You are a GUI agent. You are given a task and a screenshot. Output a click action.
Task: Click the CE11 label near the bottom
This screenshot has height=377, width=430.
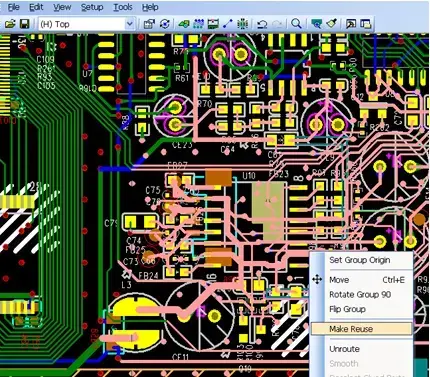180,358
